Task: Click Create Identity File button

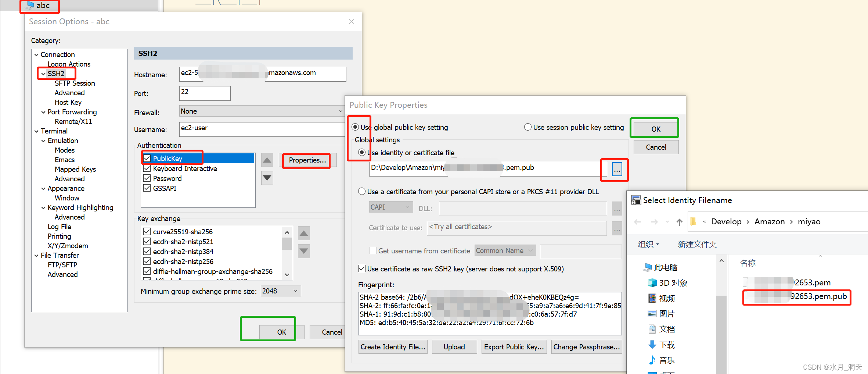Action: (x=393, y=347)
